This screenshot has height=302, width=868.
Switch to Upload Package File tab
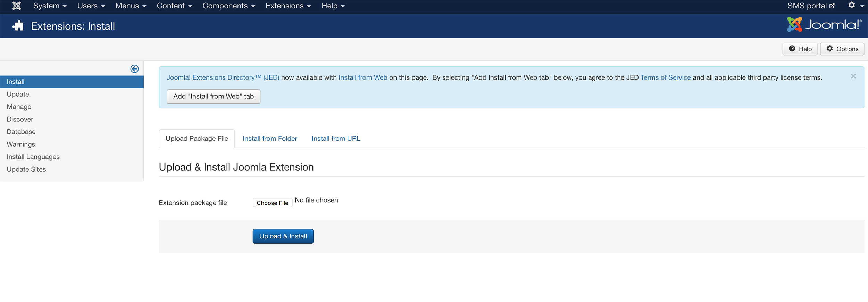(x=197, y=139)
